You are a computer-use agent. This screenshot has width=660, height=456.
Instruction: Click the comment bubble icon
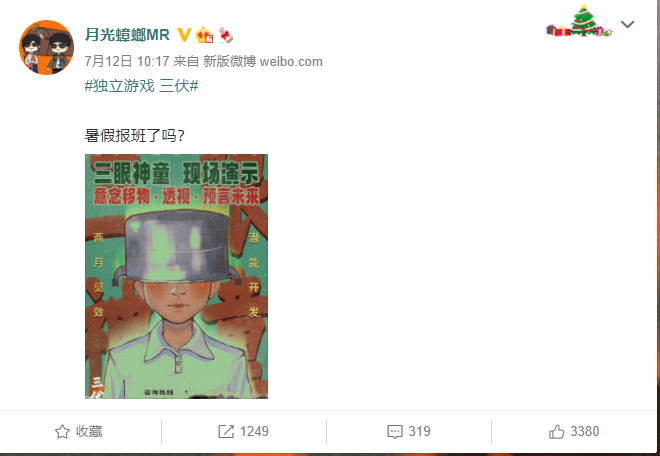395,432
